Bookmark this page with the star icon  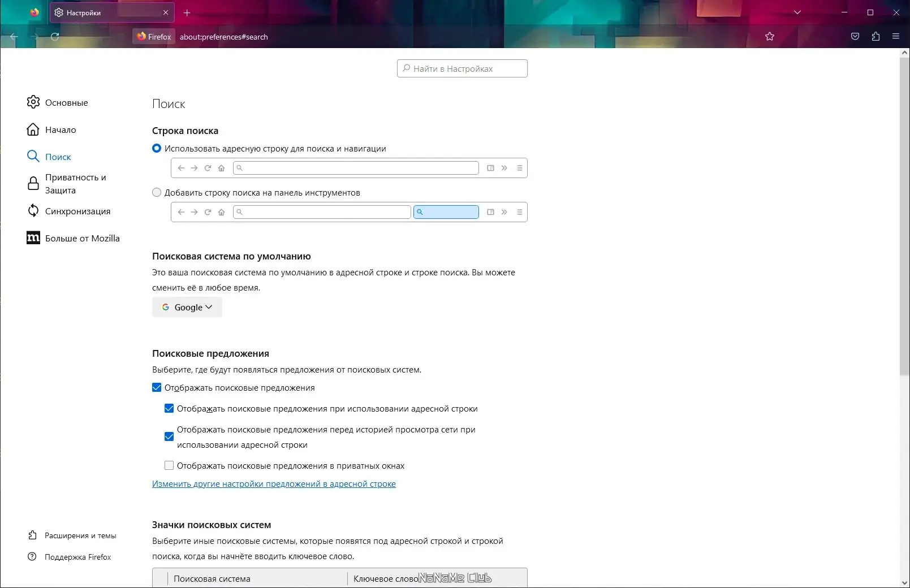pos(770,37)
